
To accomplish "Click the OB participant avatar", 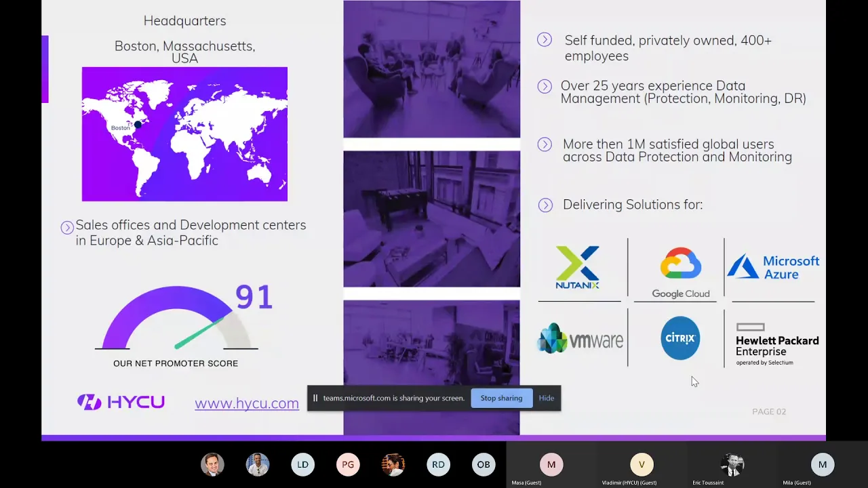I will pyautogui.click(x=484, y=464).
